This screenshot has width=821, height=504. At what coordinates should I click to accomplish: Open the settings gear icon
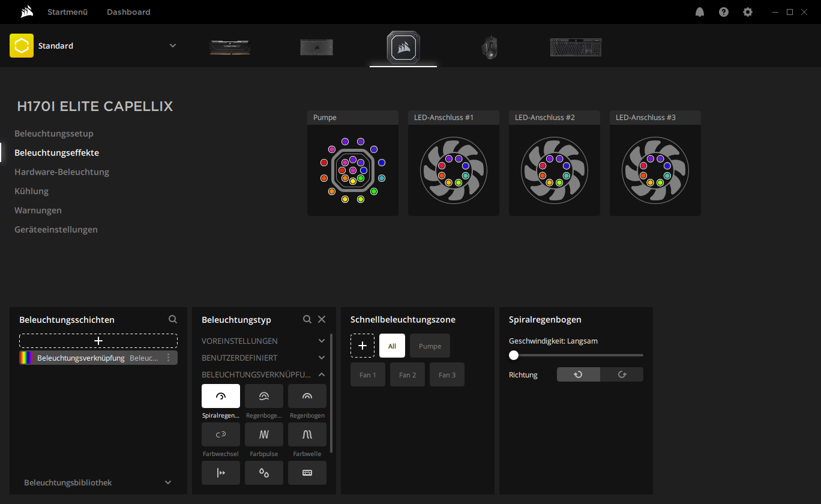coord(748,12)
